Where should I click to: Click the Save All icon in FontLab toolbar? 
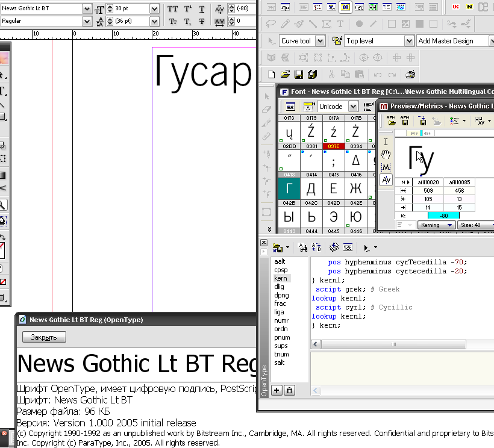[313, 75]
